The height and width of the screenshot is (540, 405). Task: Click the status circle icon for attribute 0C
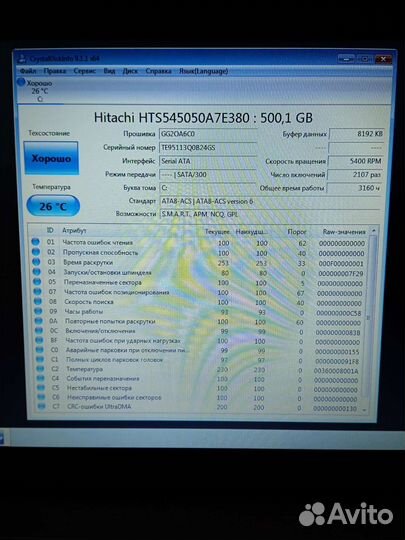pyautogui.click(x=39, y=330)
